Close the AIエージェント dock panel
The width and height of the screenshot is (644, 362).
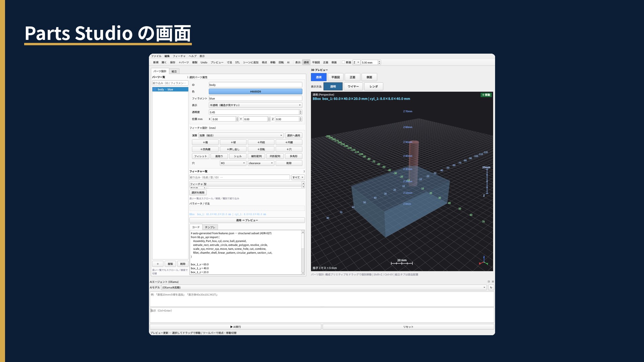(493, 282)
